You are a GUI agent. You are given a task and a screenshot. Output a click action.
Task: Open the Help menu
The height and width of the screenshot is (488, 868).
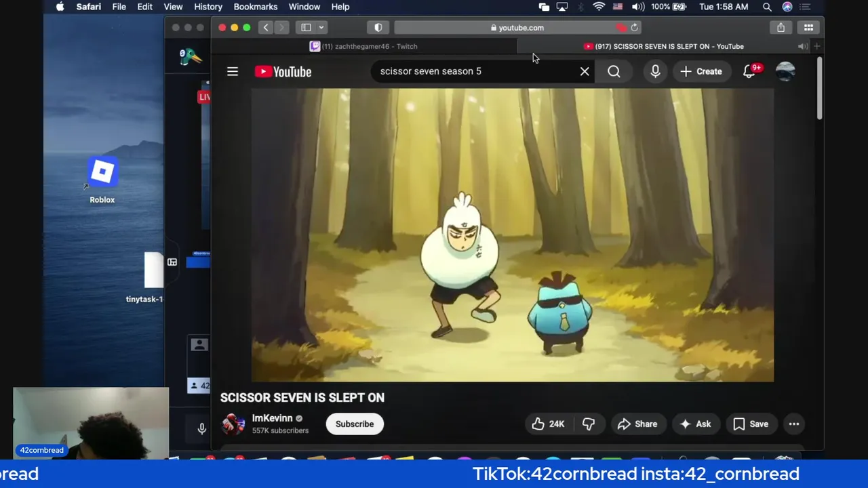tap(340, 7)
